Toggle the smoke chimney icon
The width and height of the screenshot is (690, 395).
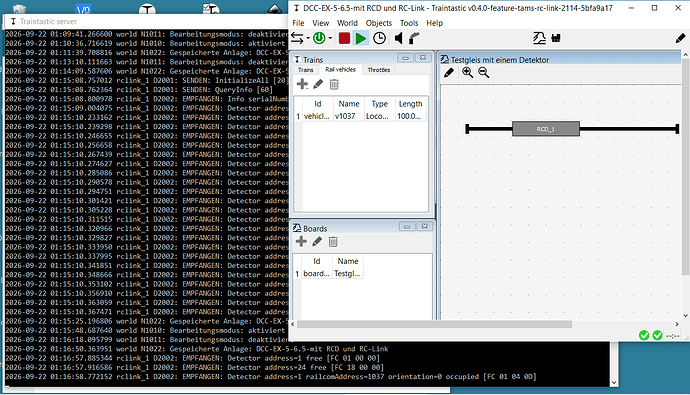coord(414,39)
